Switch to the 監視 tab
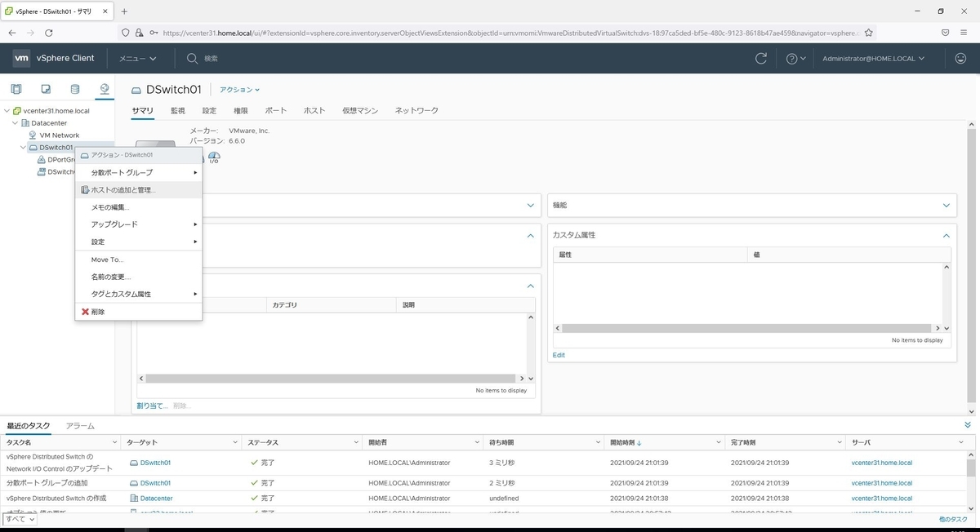Viewport: 980px width, 532px height. click(x=178, y=110)
